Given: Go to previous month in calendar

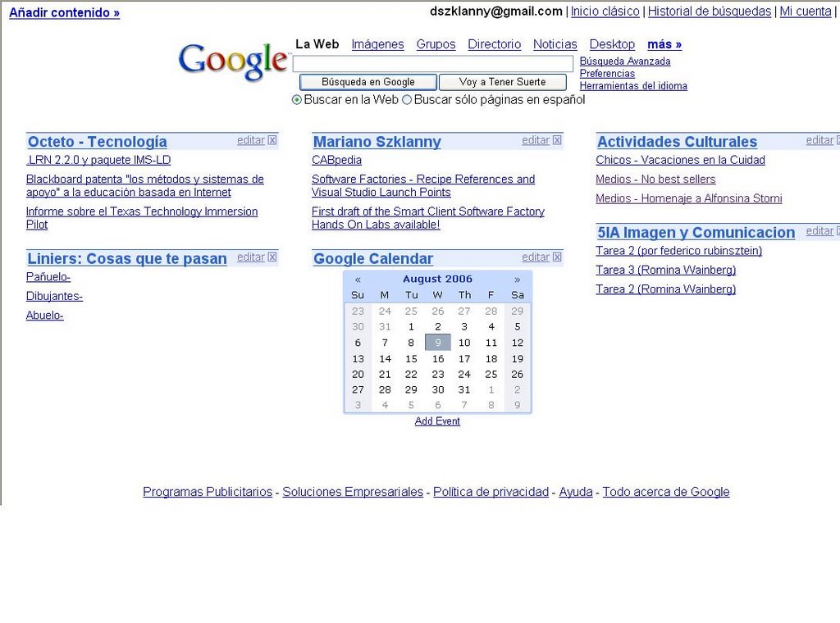Looking at the screenshot, I should [x=358, y=280].
